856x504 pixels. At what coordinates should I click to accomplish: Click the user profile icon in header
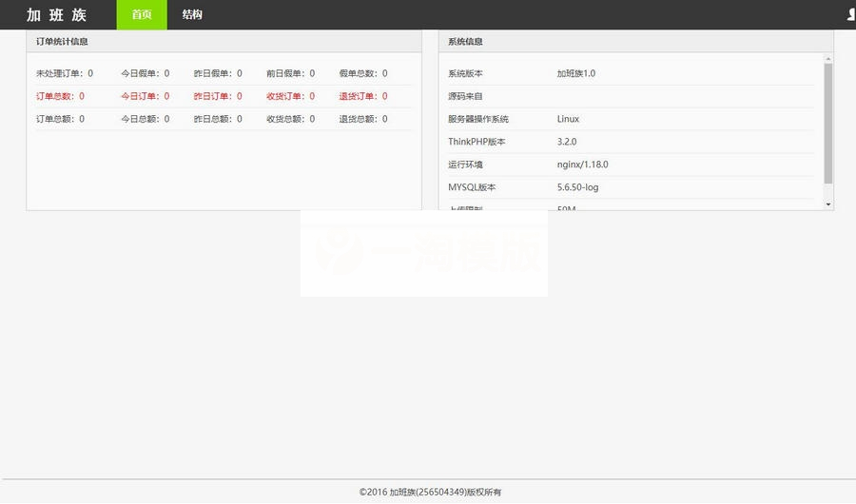click(851, 14)
